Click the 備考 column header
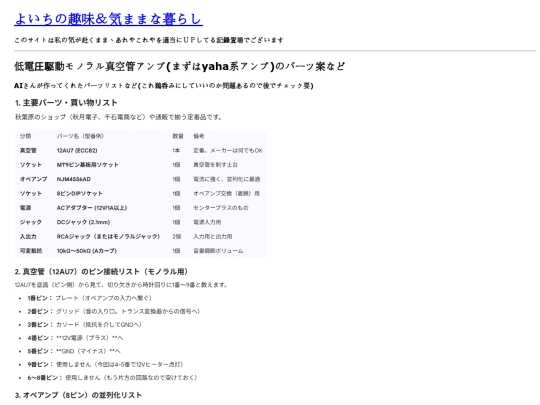Image resolution: width=540 pixels, height=405 pixels. (x=199, y=136)
